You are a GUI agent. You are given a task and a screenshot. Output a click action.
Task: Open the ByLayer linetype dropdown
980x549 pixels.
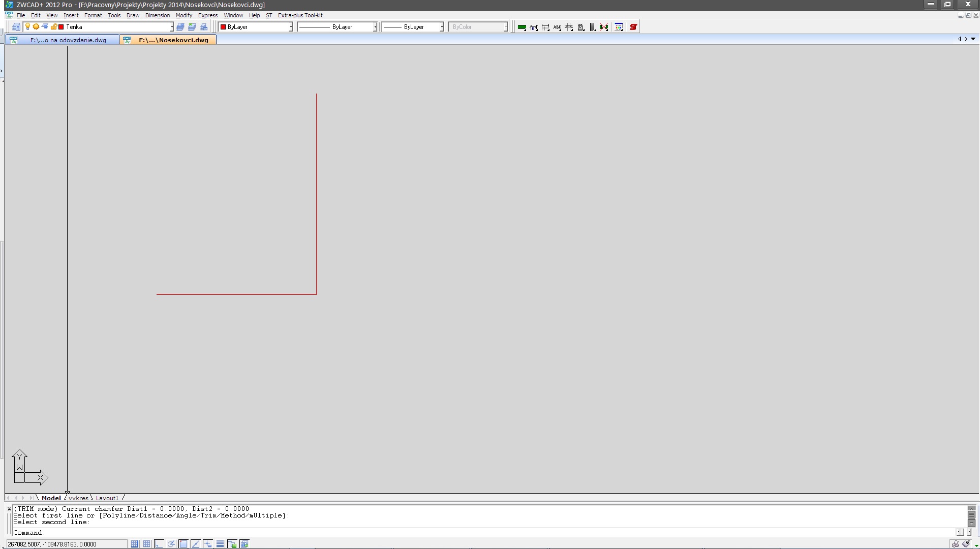(x=375, y=27)
